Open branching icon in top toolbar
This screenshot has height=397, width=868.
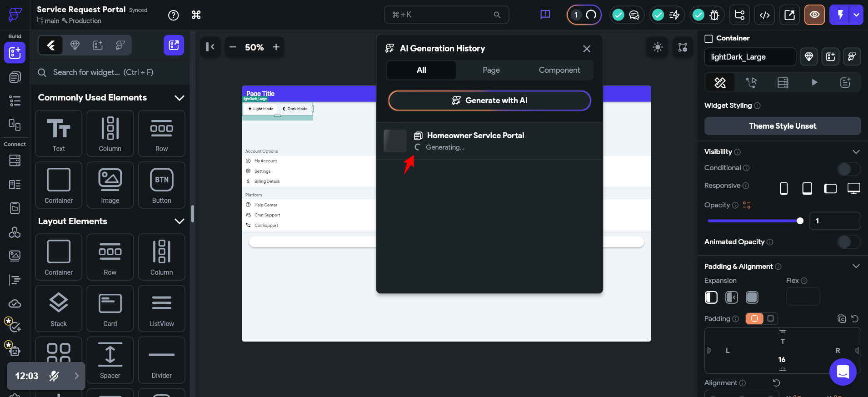pyautogui.click(x=739, y=15)
